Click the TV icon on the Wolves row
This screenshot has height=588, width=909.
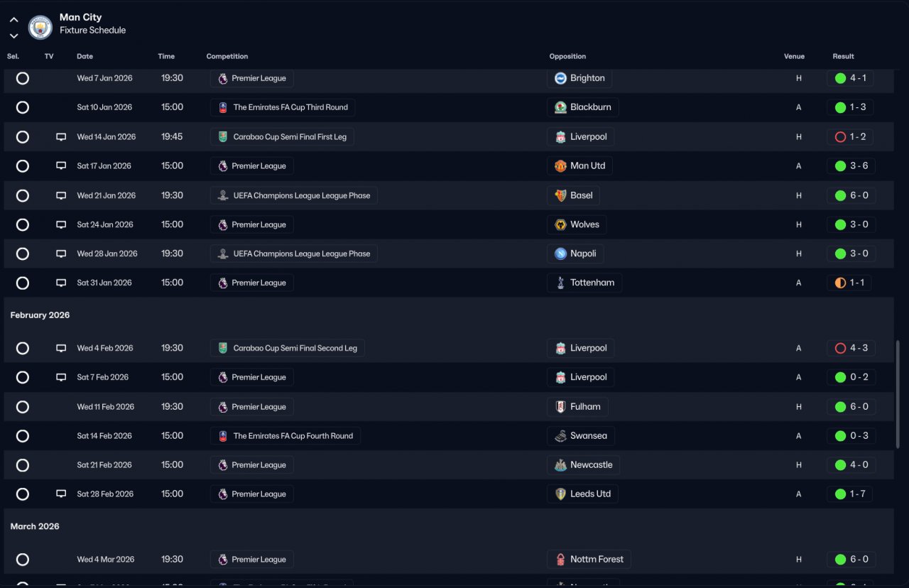click(x=61, y=224)
